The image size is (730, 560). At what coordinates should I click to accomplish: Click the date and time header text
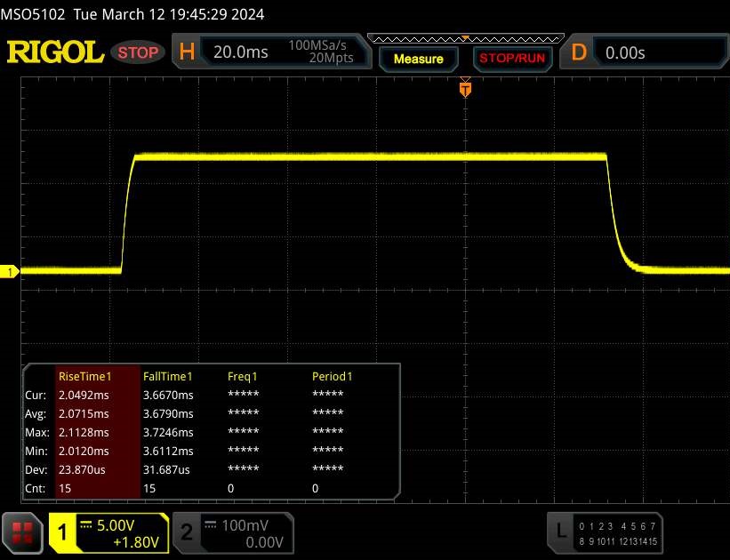point(169,14)
